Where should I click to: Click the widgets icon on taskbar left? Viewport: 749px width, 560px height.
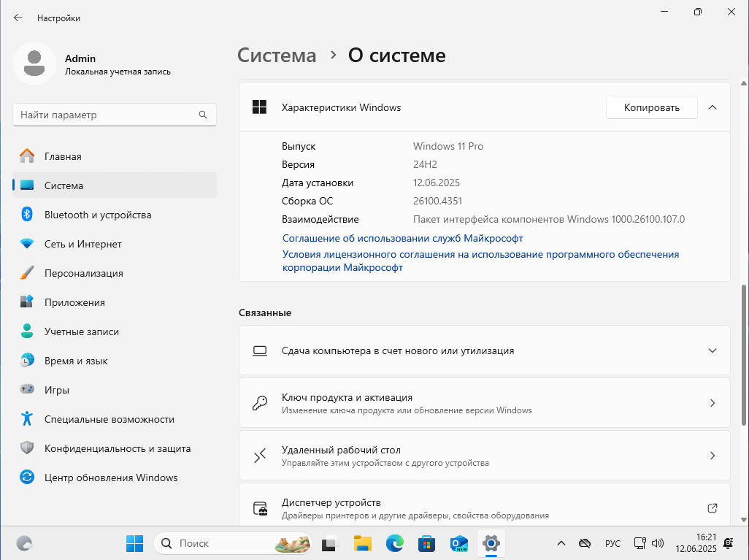coord(24,543)
